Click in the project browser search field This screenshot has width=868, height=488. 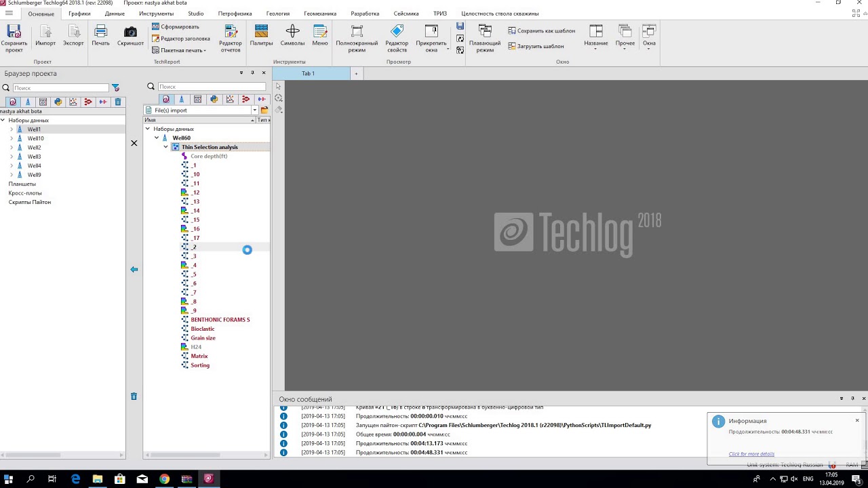tap(60, 87)
